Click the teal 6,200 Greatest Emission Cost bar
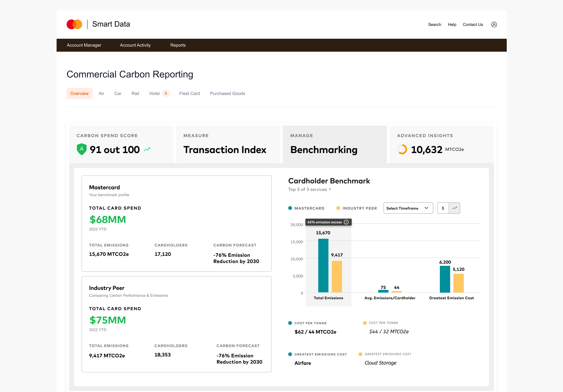 pos(445,279)
